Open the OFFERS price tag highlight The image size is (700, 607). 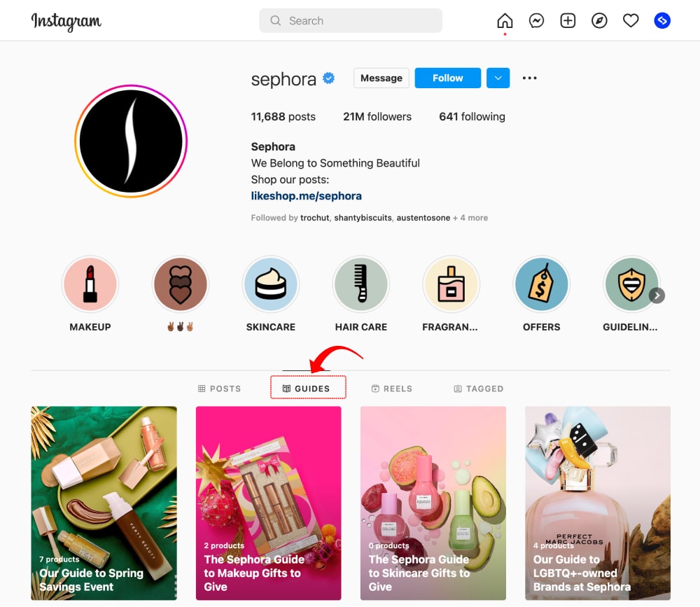click(541, 284)
